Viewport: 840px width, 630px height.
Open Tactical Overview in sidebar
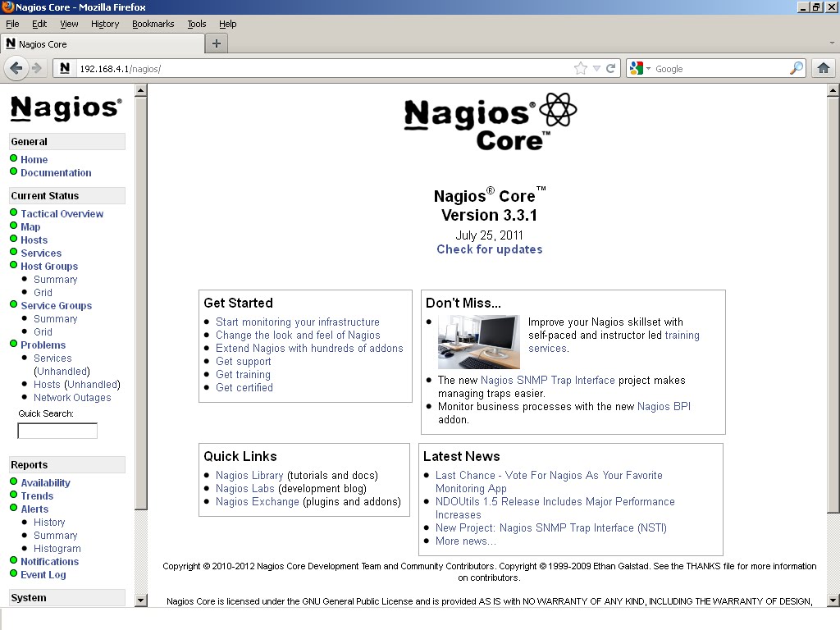pos(62,214)
